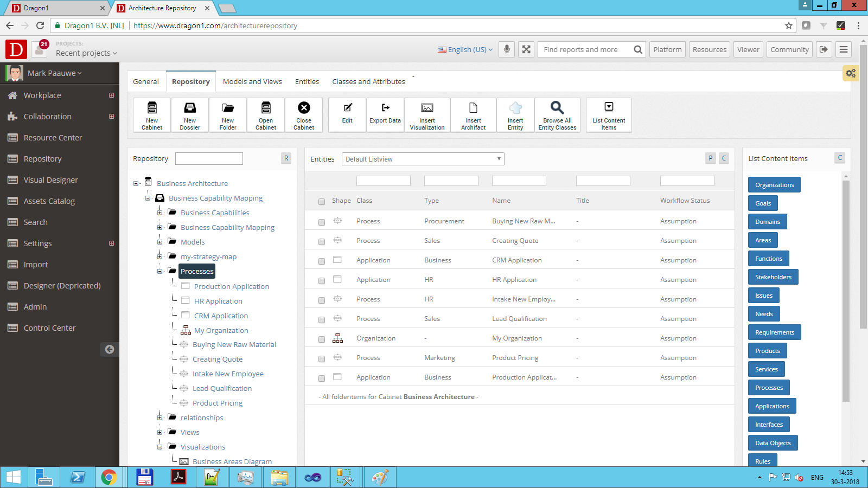Tick the checkbox for Lead Qualification row
Viewport: 868px width, 488px height.
[x=322, y=319]
